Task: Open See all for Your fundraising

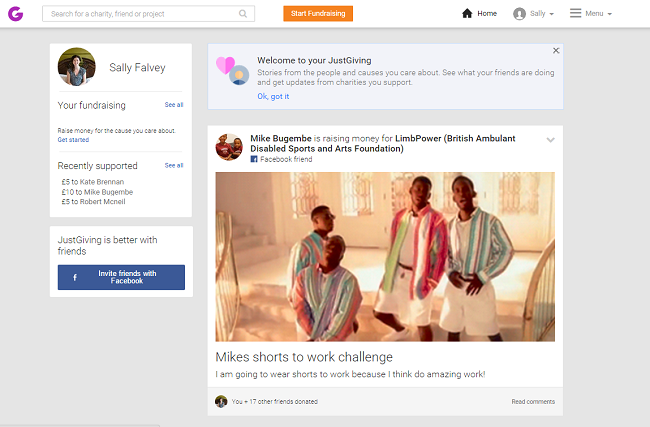Action: pos(174,105)
